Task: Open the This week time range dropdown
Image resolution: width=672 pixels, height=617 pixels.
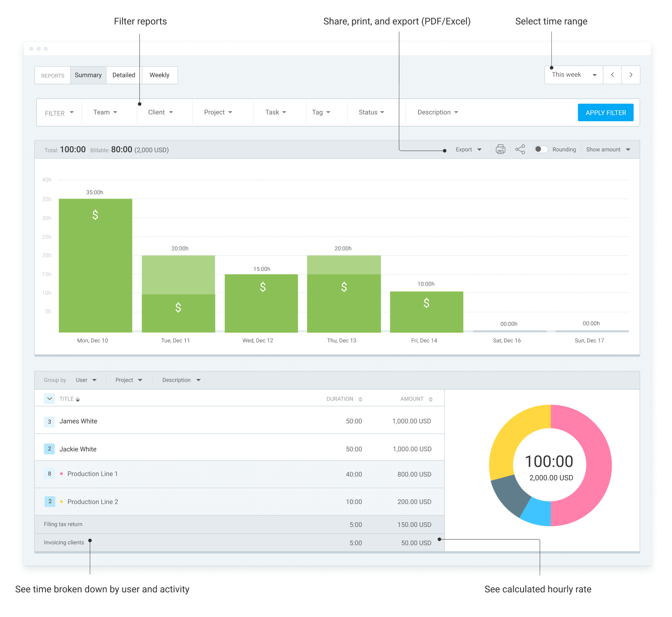Action: pos(573,75)
